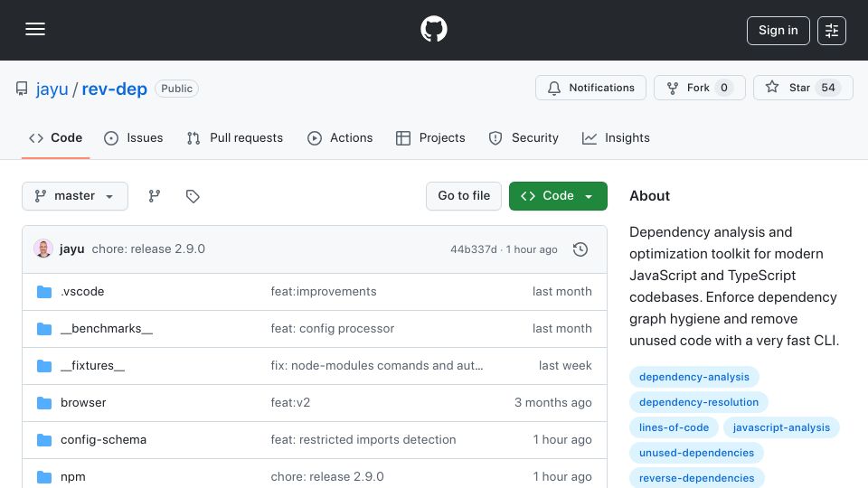Screen dimensions: 868x488
Task: View tags via the tag icon
Action: coord(193,196)
